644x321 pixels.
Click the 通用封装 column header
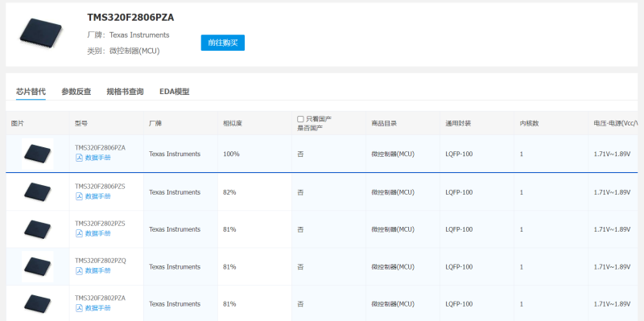(x=458, y=123)
